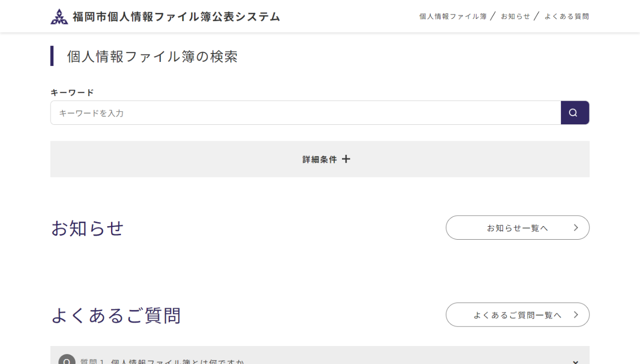The height and width of the screenshot is (364, 640).
Task: Open 個人情報ファイル簿 in top navigation
Action: tap(453, 16)
